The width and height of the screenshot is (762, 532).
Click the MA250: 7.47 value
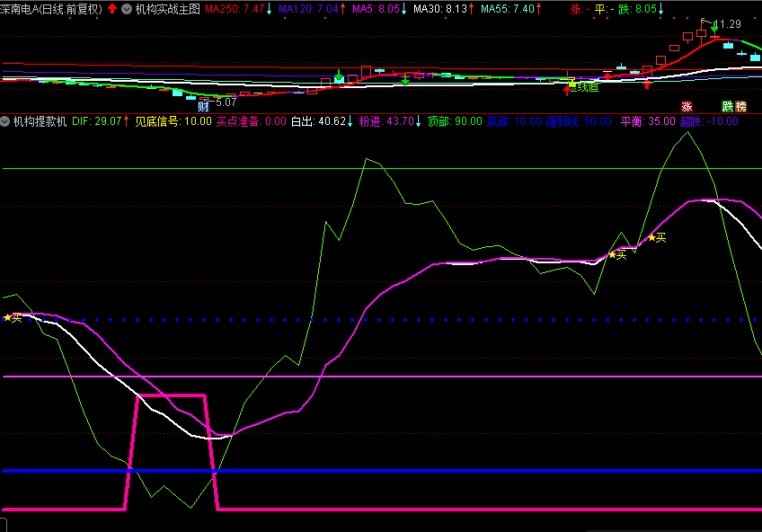tap(235, 9)
